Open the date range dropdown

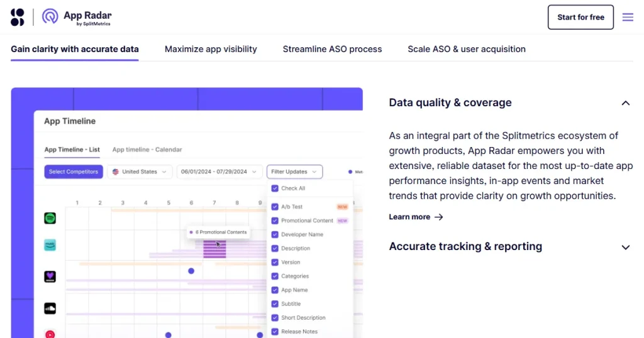point(219,172)
